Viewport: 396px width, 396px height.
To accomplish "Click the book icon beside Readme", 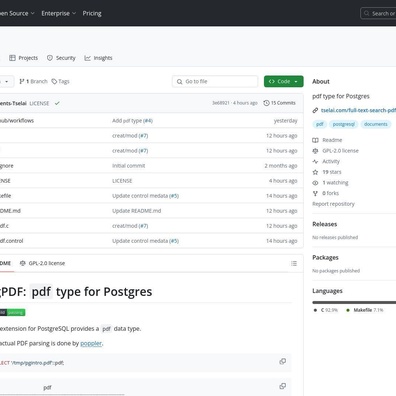I will [x=315, y=140].
